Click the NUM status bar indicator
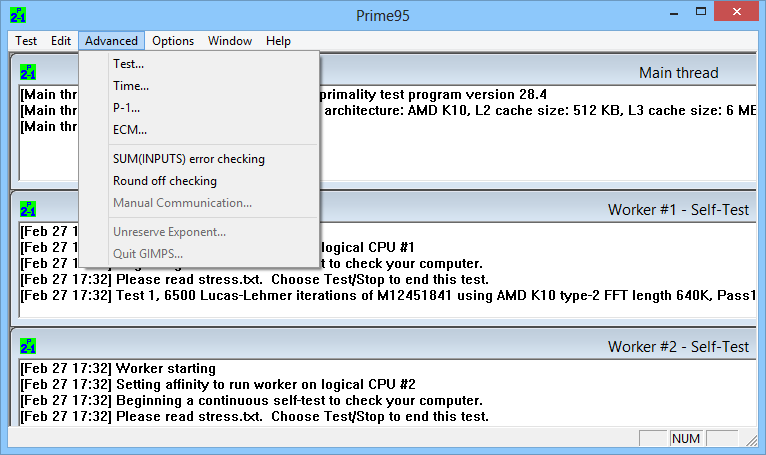This screenshot has height=455, width=766. click(x=686, y=438)
